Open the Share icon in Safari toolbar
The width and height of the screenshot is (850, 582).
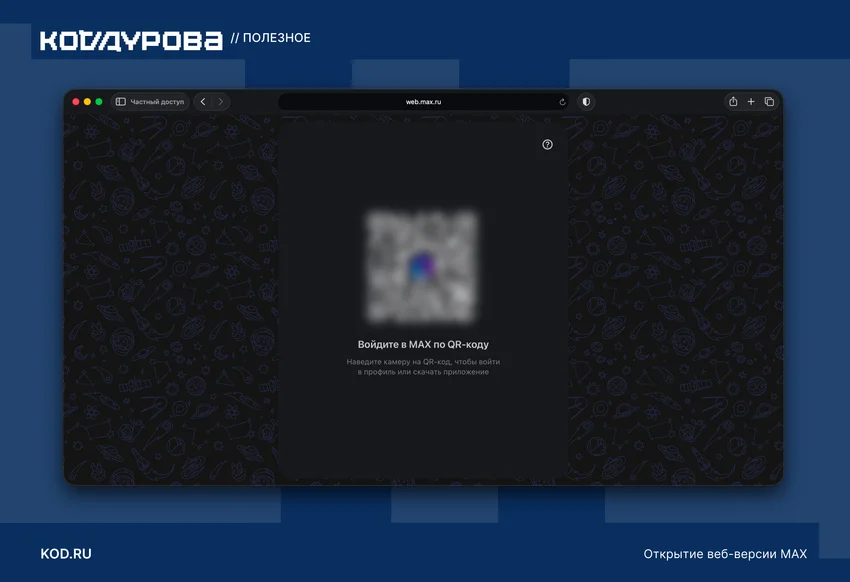(733, 101)
